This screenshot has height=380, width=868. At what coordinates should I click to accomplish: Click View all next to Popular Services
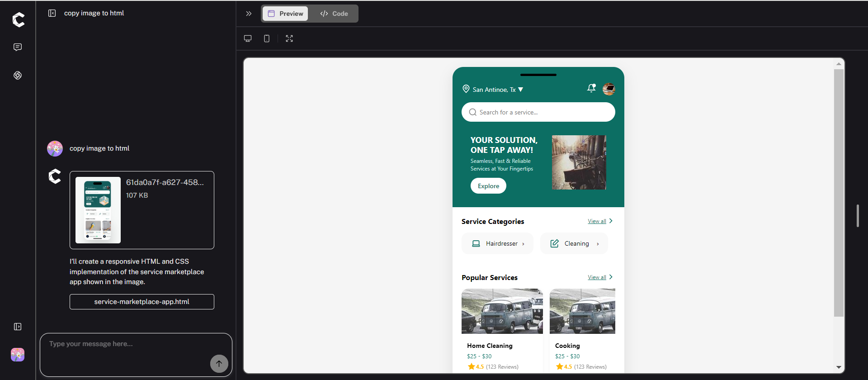(x=597, y=277)
